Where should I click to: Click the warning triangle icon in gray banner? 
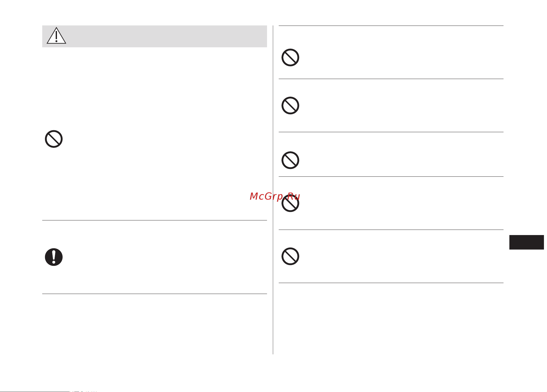[x=56, y=36]
